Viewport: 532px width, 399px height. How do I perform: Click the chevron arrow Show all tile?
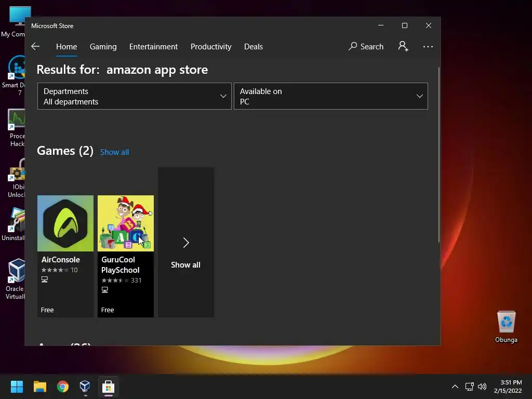click(x=186, y=242)
